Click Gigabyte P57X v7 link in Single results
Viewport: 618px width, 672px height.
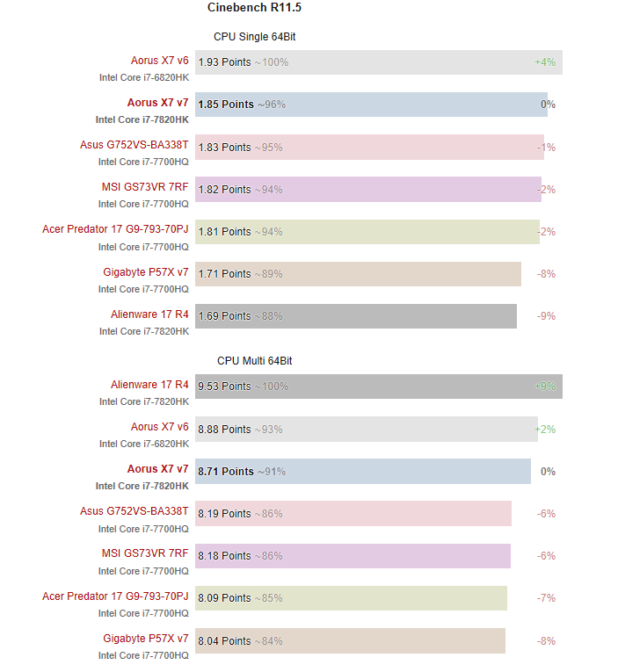[x=144, y=272]
